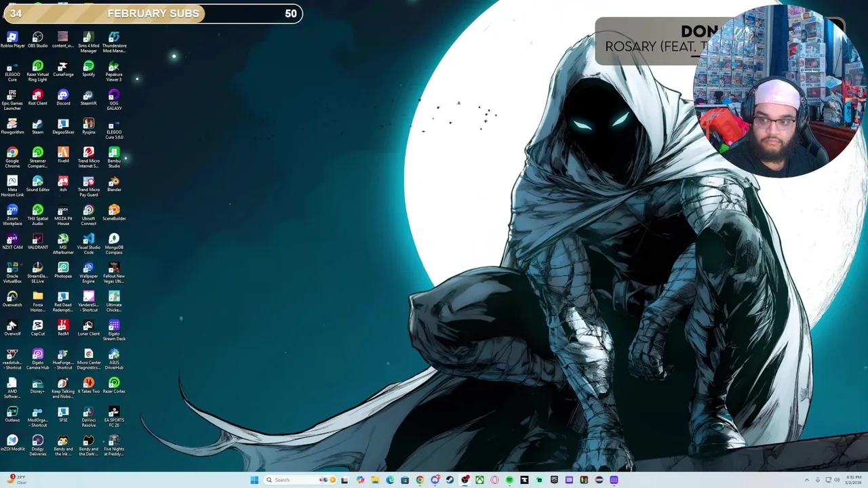Open the Overwolf desktop shortcut
This screenshot has height=488, width=868.
[x=12, y=328]
